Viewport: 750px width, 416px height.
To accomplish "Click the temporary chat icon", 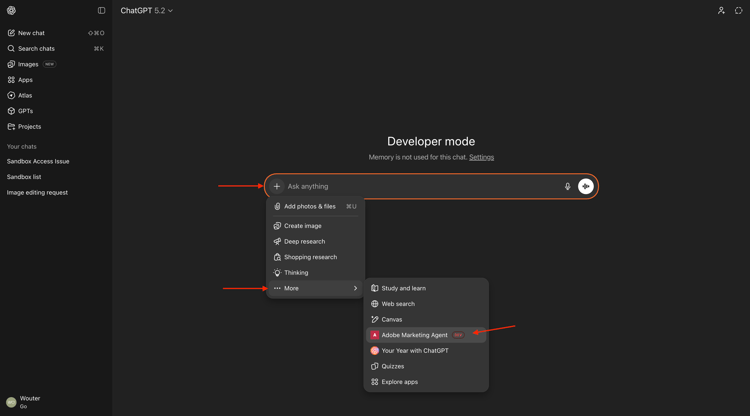I will [739, 11].
